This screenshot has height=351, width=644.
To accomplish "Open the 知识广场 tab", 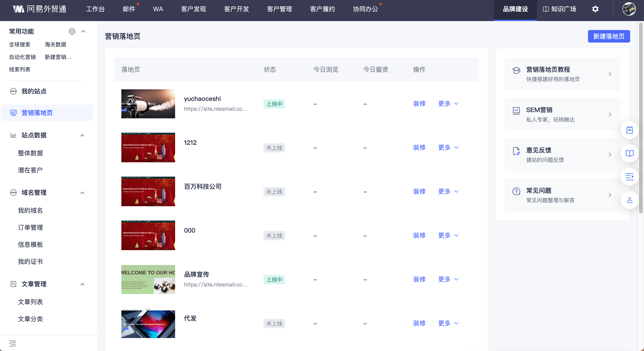I will [x=560, y=9].
